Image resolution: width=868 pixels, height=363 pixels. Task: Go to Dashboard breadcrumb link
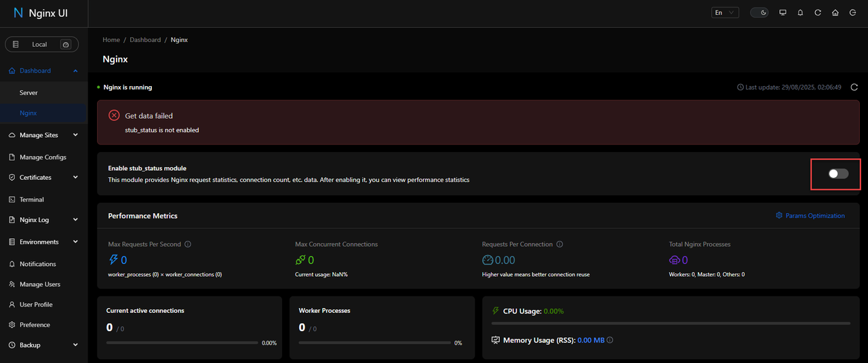click(x=145, y=40)
